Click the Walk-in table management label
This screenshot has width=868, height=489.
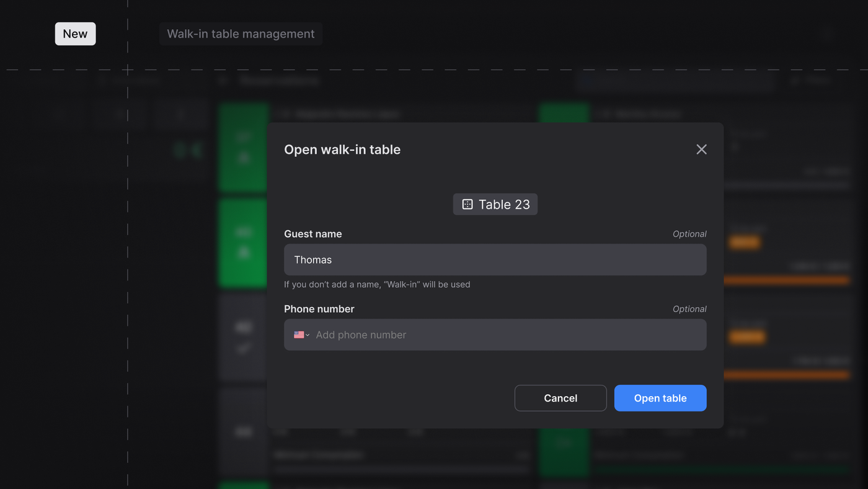point(241,34)
